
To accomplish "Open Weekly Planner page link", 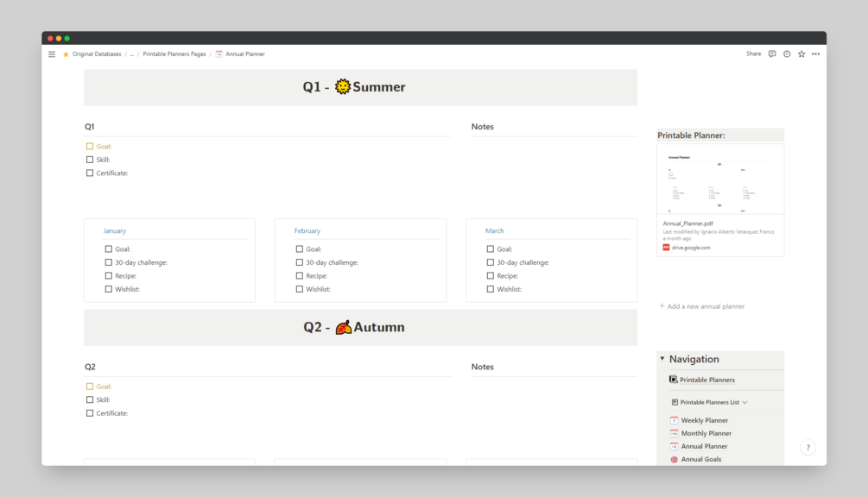I will (705, 421).
